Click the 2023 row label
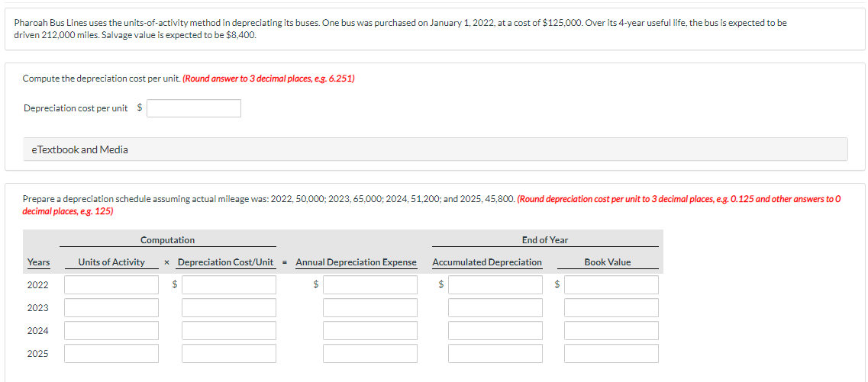 click(37, 308)
